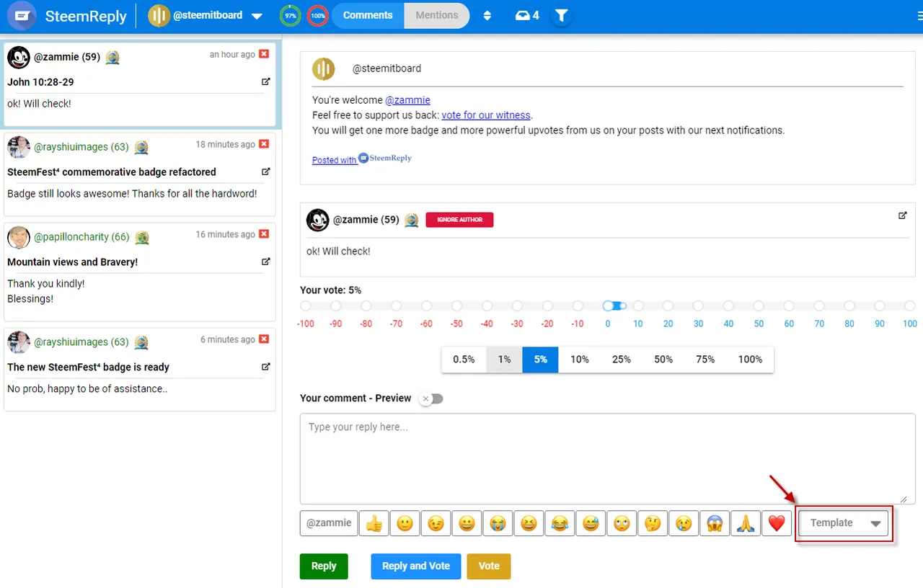Image resolution: width=923 pixels, height=588 pixels.
Task: Click the yellow Vote button
Action: tap(489, 566)
